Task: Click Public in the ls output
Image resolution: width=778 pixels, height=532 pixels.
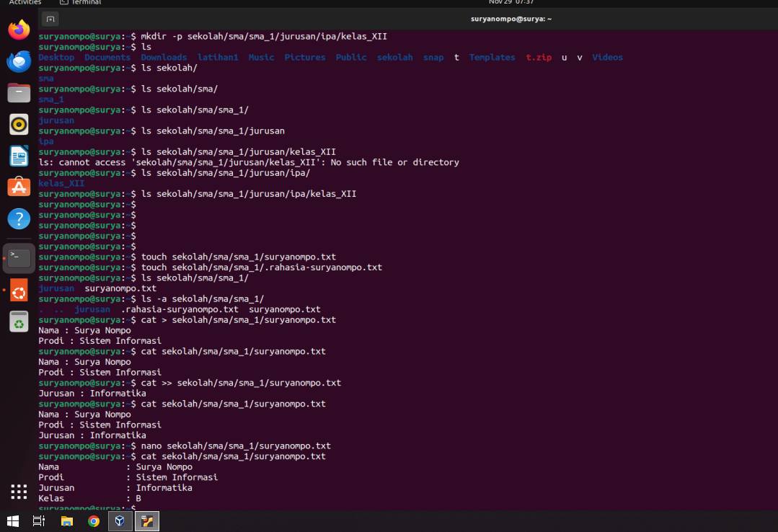Action: click(351, 57)
